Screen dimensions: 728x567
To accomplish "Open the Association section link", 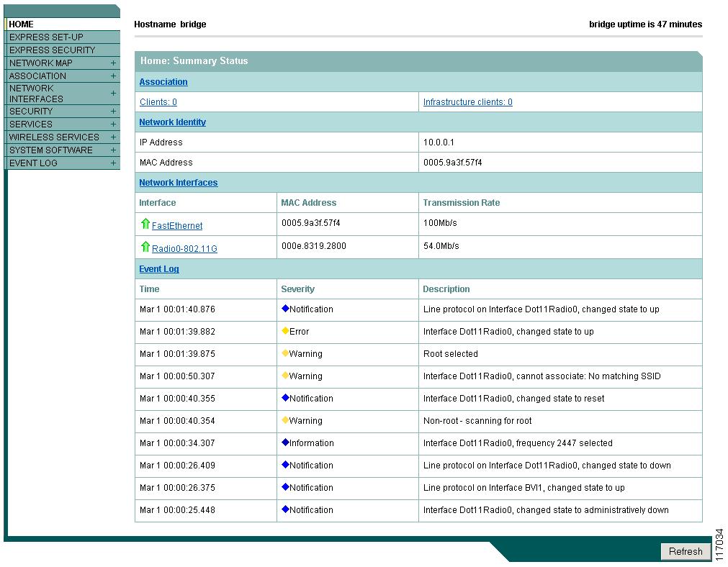I will (x=163, y=81).
